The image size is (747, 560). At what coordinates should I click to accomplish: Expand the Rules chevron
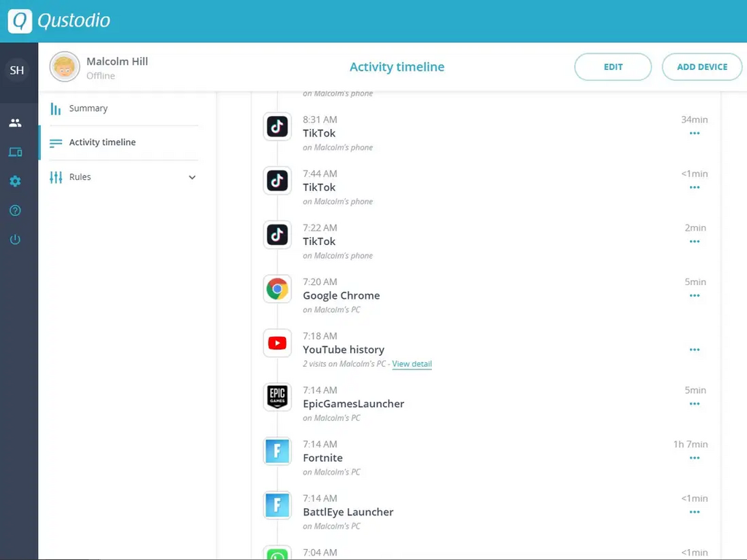coord(192,177)
